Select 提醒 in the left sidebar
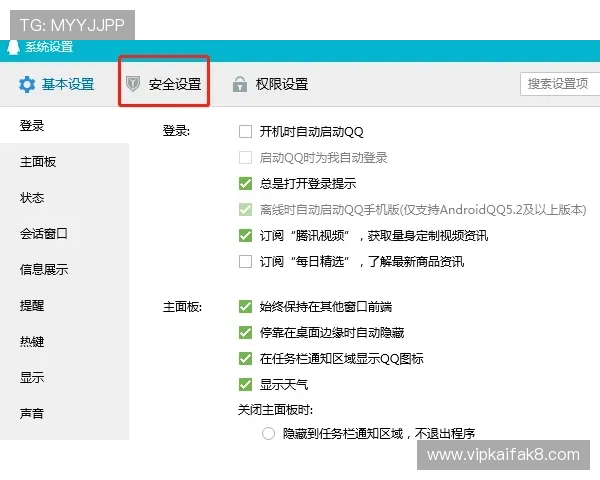 [x=64, y=305]
